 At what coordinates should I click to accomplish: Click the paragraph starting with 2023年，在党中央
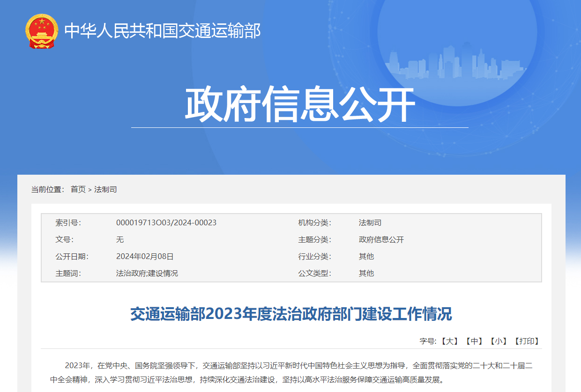pos(291,372)
